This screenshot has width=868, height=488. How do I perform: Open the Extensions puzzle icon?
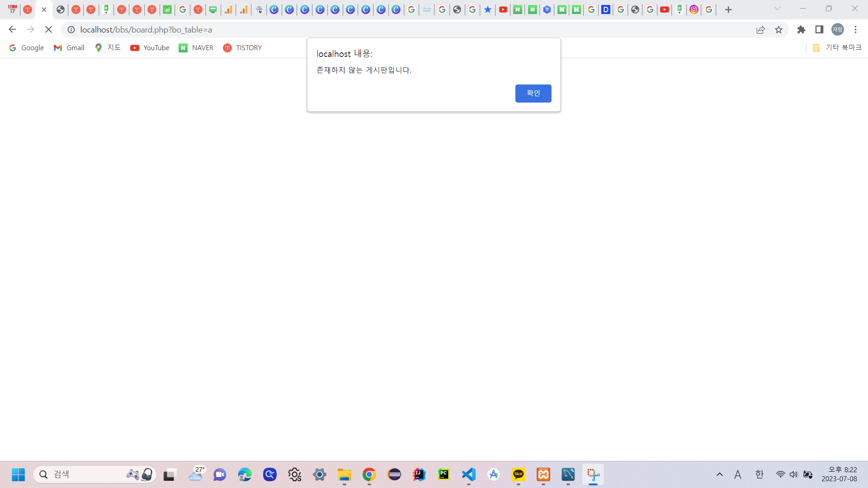click(801, 30)
